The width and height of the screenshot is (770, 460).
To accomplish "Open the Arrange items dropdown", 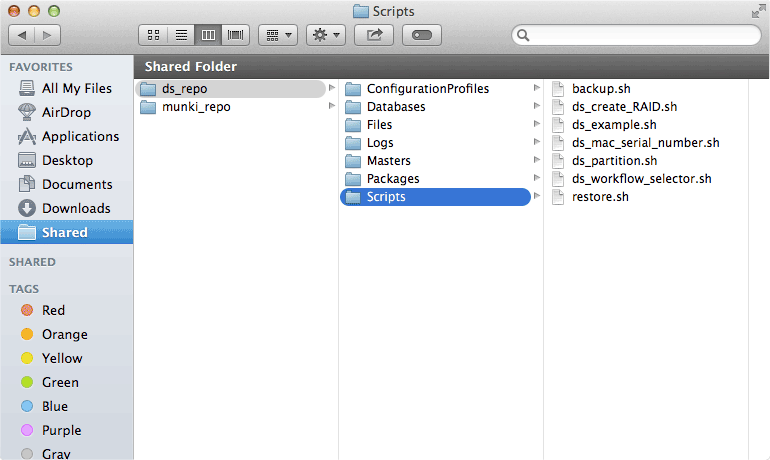I will pyautogui.click(x=277, y=35).
